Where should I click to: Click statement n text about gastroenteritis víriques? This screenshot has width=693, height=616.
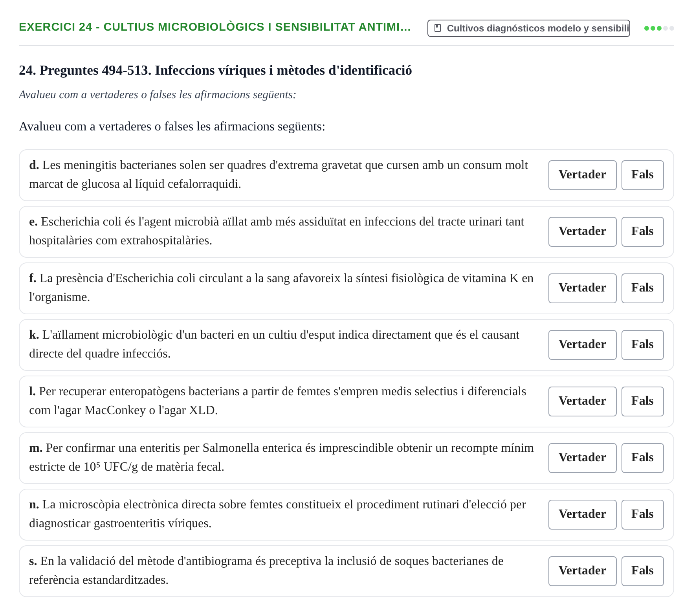(x=277, y=514)
